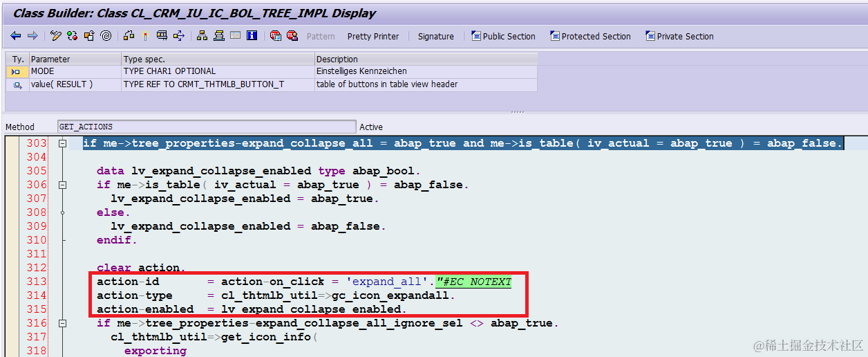Click 'gc_icon_expandall' on line 314
The image size is (868, 357).
pos(390,295)
